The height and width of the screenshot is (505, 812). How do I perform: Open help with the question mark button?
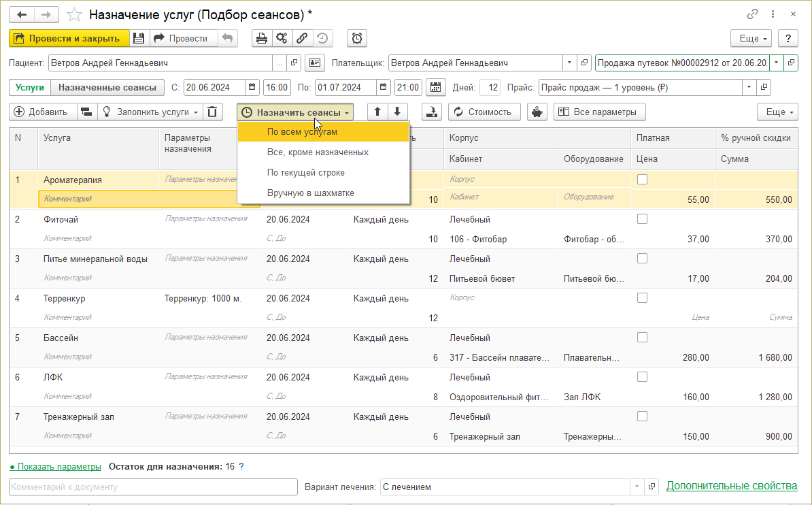pos(788,38)
